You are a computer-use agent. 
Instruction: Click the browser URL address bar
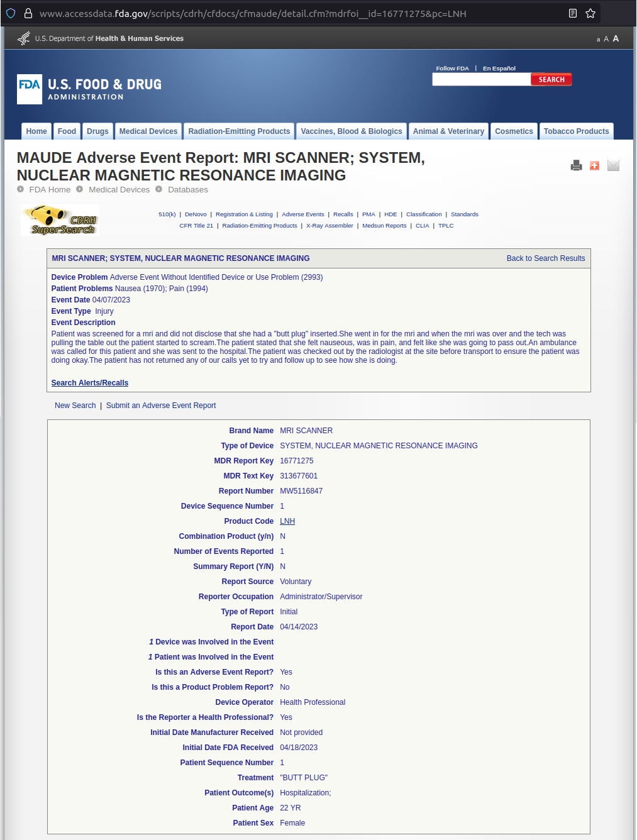(302, 13)
